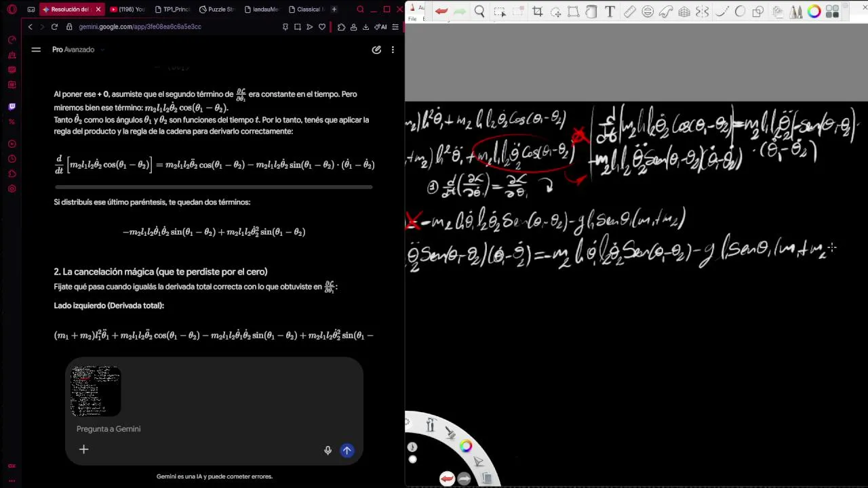
Task: Switch to the Puzzle Str browser tab
Action: (216, 9)
